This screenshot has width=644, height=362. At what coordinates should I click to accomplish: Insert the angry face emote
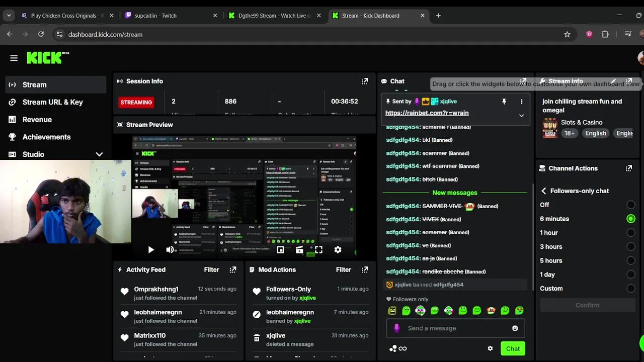point(392,311)
